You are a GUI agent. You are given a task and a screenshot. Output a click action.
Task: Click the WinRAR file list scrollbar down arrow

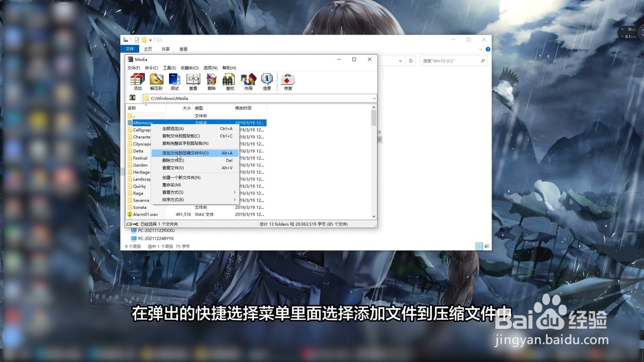click(374, 216)
